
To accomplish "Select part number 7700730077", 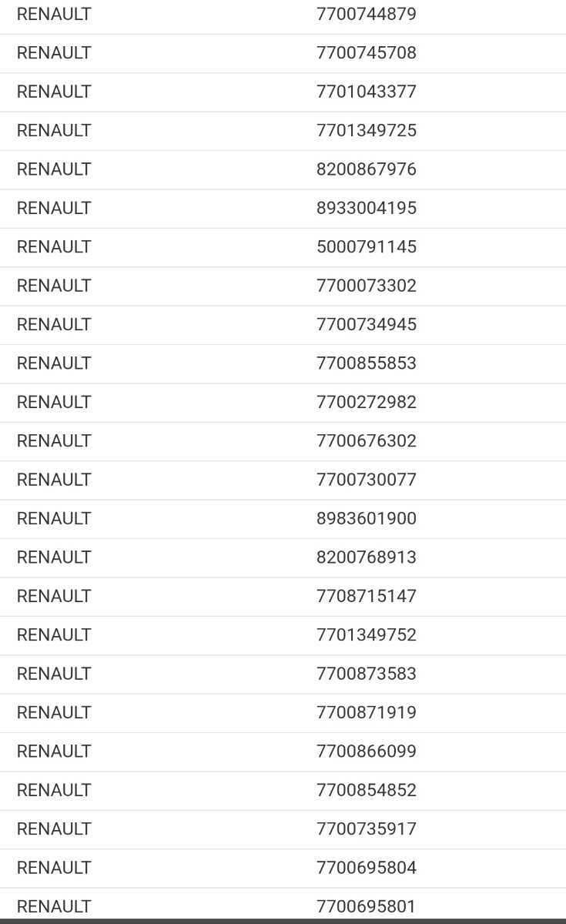I will coord(366,480).
